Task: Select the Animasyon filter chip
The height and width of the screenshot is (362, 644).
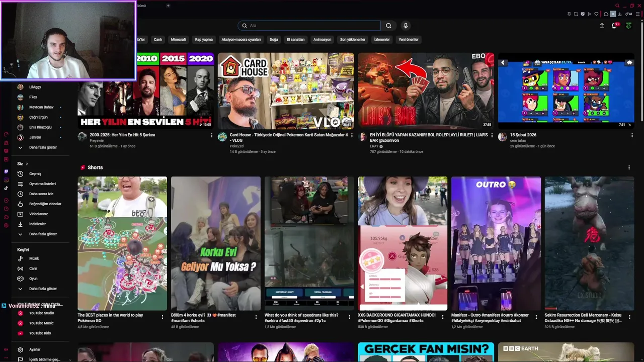Action: coord(323,39)
